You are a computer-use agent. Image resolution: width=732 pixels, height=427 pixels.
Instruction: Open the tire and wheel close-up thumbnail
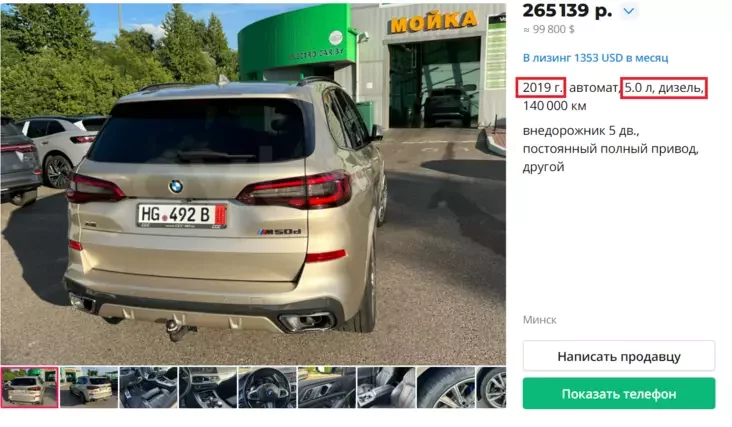tap(445, 387)
